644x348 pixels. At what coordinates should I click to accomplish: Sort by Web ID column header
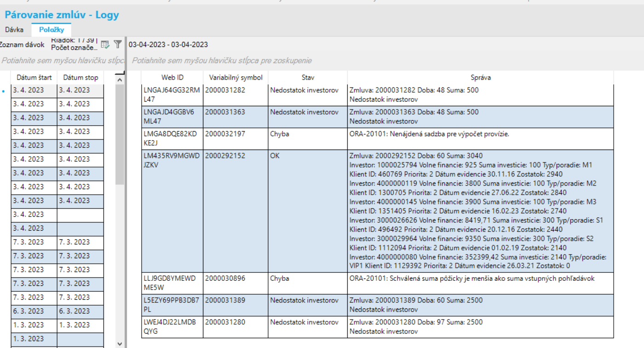pyautogui.click(x=172, y=77)
